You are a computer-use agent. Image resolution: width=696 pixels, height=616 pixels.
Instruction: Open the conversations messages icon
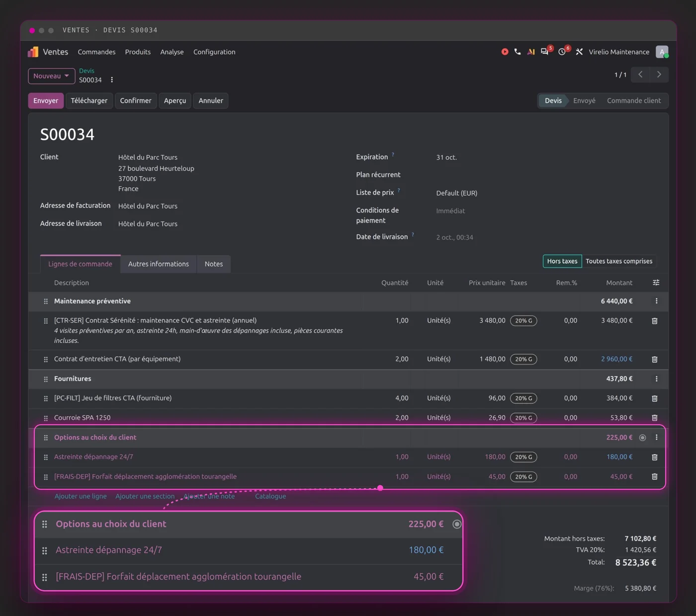coord(545,52)
